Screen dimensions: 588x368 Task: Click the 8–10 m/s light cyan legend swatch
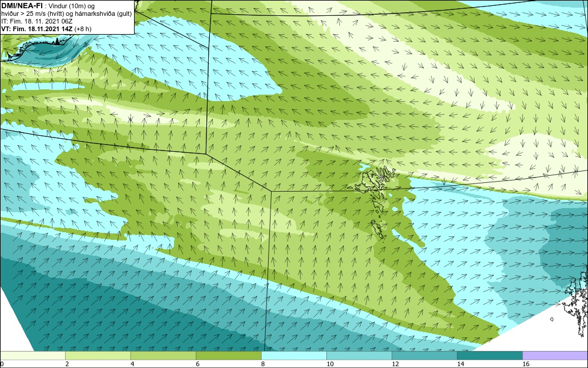[294, 356]
